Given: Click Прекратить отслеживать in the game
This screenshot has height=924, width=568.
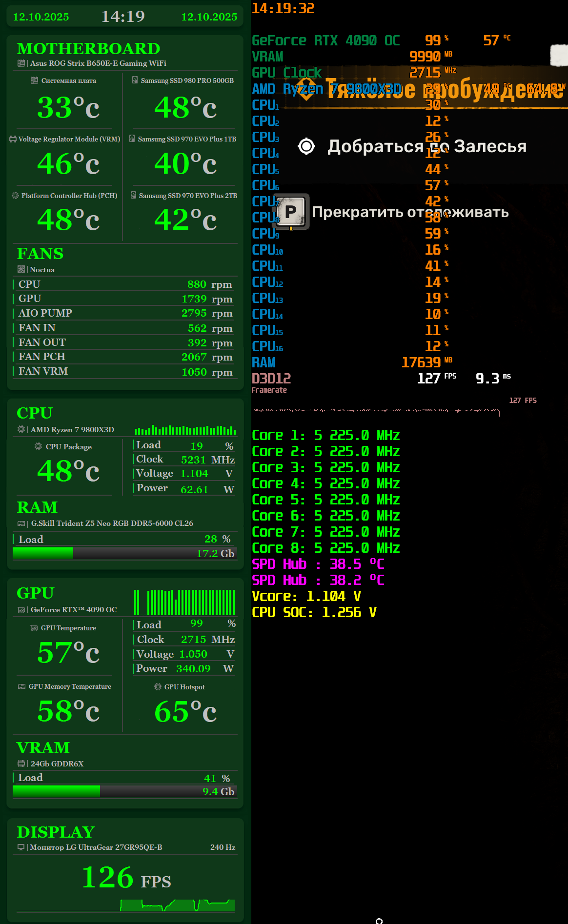Looking at the screenshot, I should 410,212.
